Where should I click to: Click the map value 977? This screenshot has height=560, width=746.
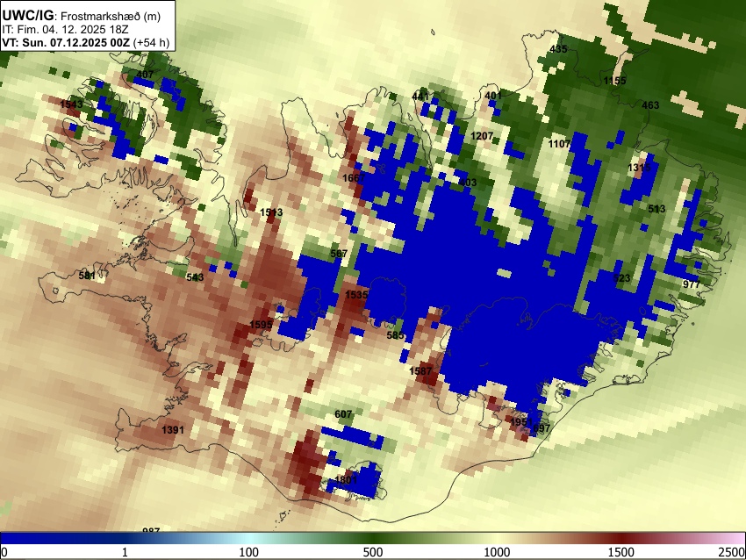click(x=692, y=284)
